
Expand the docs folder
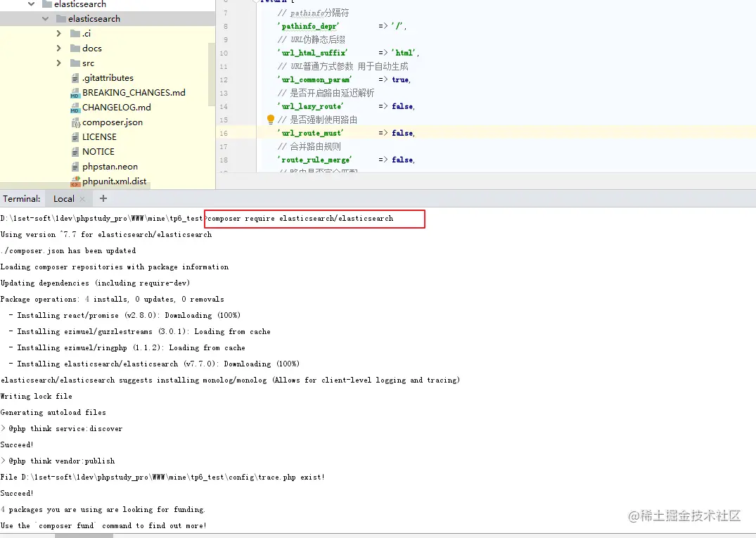click(59, 49)
